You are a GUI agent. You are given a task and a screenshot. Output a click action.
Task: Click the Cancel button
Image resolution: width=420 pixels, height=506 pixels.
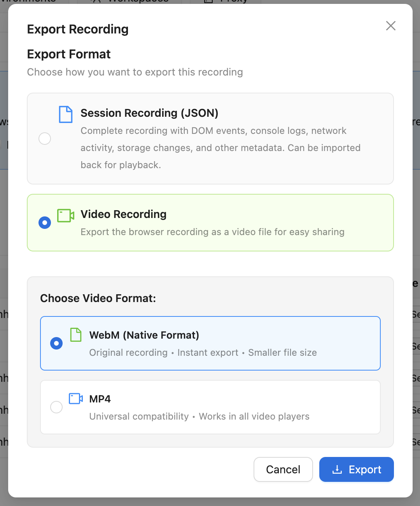click(283, 469)
